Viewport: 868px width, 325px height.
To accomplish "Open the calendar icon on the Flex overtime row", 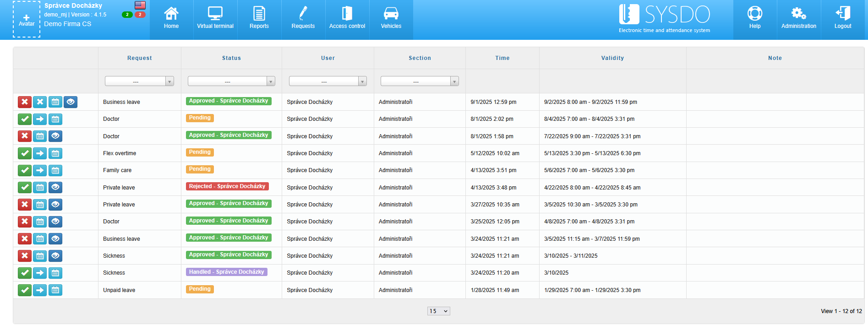I will (x=55, y=153).
